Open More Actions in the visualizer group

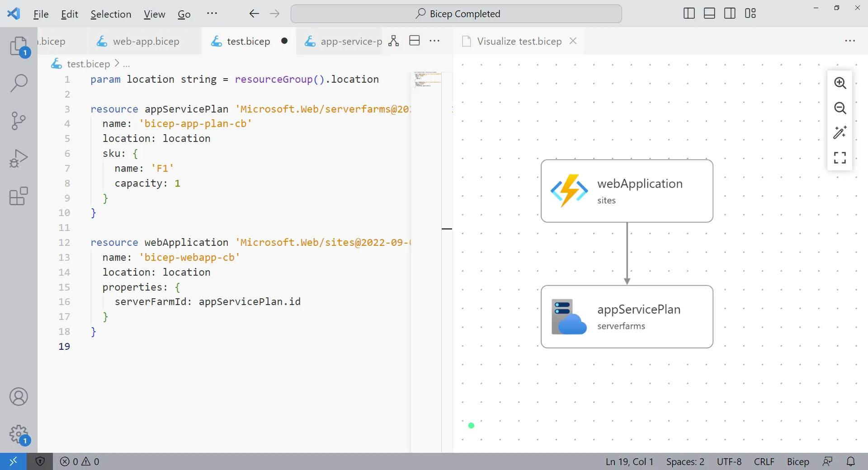tap(850, 41)
